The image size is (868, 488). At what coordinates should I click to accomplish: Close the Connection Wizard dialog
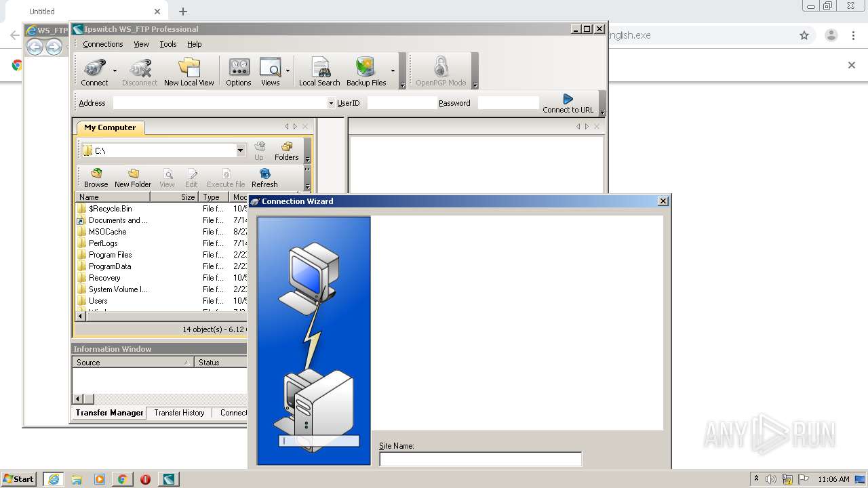(x=663, y=201)
